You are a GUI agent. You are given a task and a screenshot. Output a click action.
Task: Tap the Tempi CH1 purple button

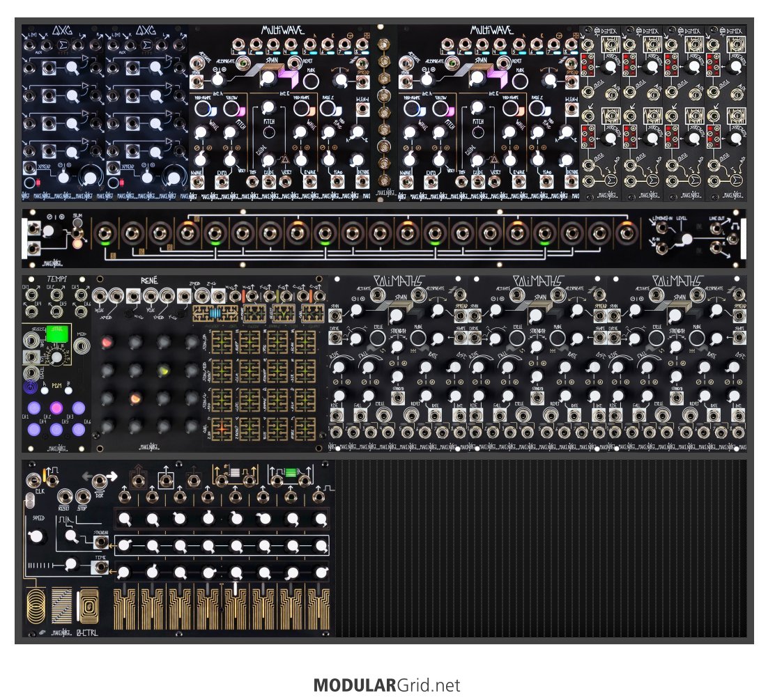point(33,408)
